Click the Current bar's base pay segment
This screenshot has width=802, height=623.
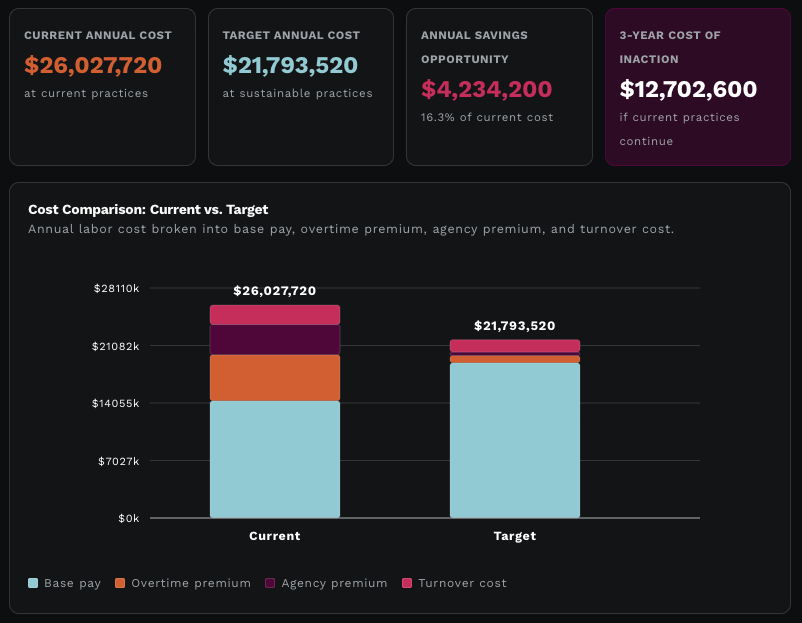(275, 459)
